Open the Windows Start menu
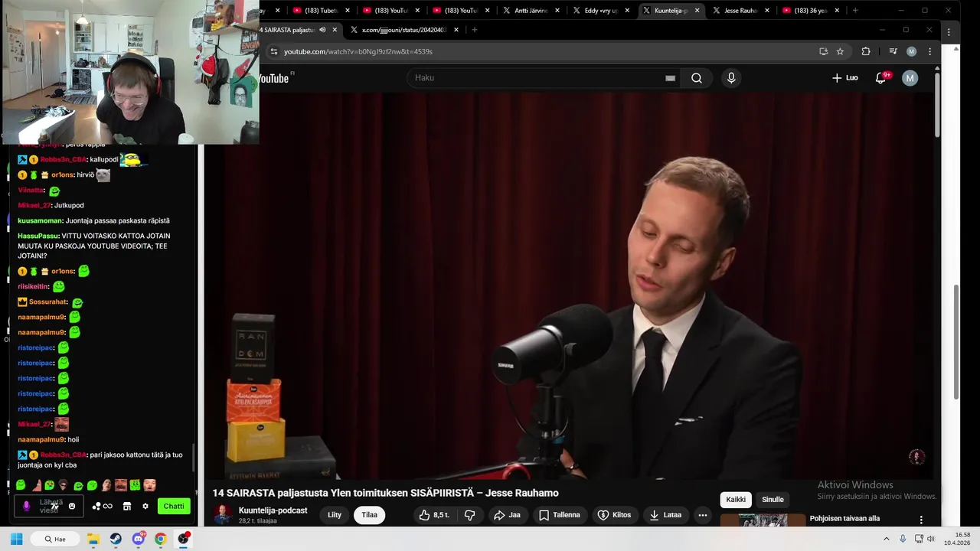The height and width of the screenshot is (551, 980). coord(16,539)
